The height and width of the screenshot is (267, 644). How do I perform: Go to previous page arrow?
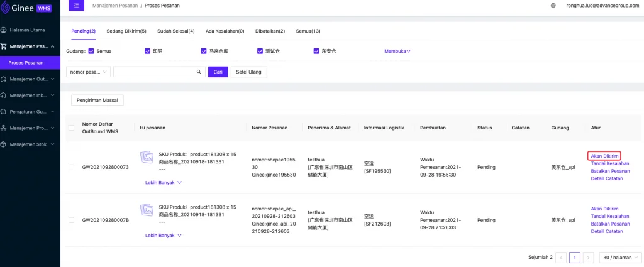point(562,258)
